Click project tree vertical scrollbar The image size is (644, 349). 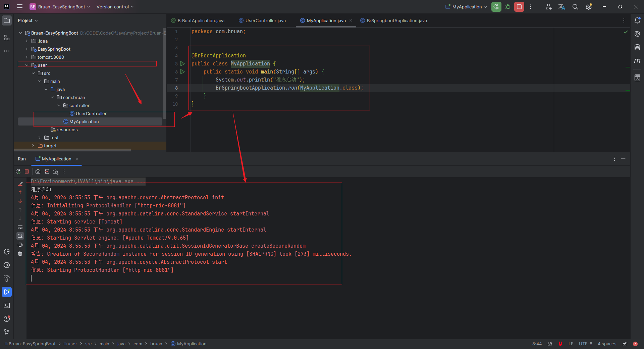[x=165, y=73]
